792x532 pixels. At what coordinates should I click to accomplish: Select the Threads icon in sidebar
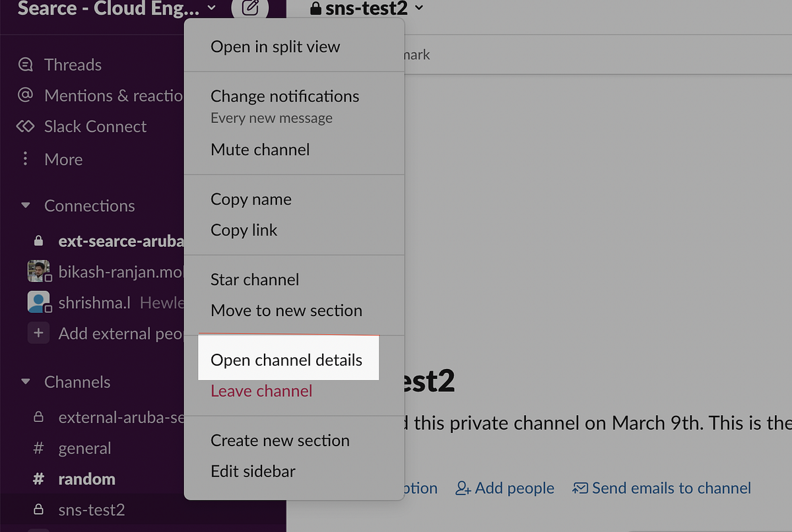tap(25, 64)
